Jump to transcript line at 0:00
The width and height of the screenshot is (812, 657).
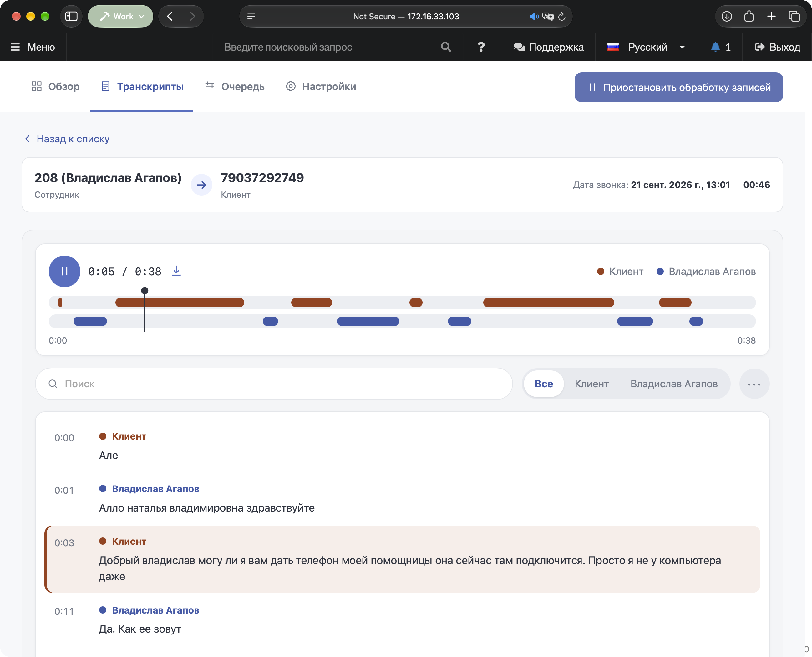[402, 446]
